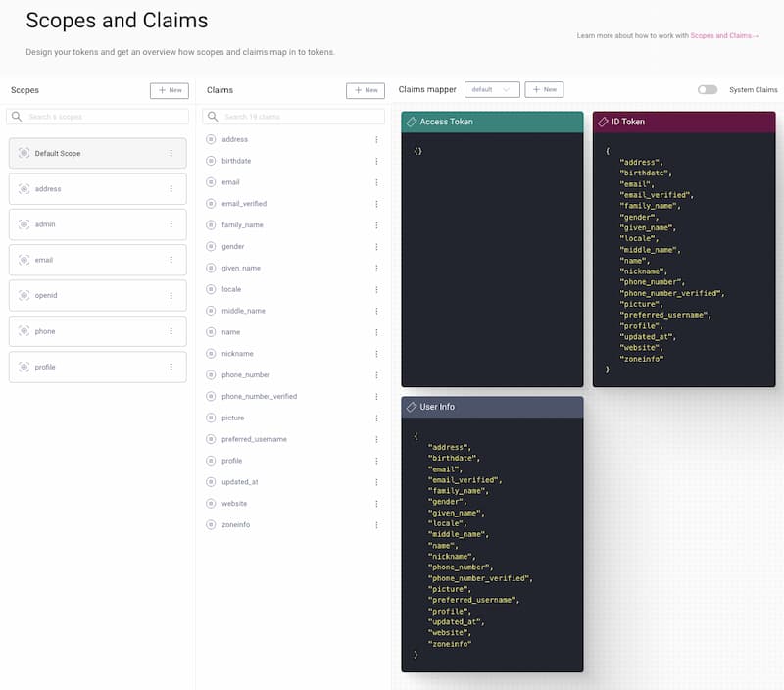Toggle the System Claims switch

click(707, 90)
